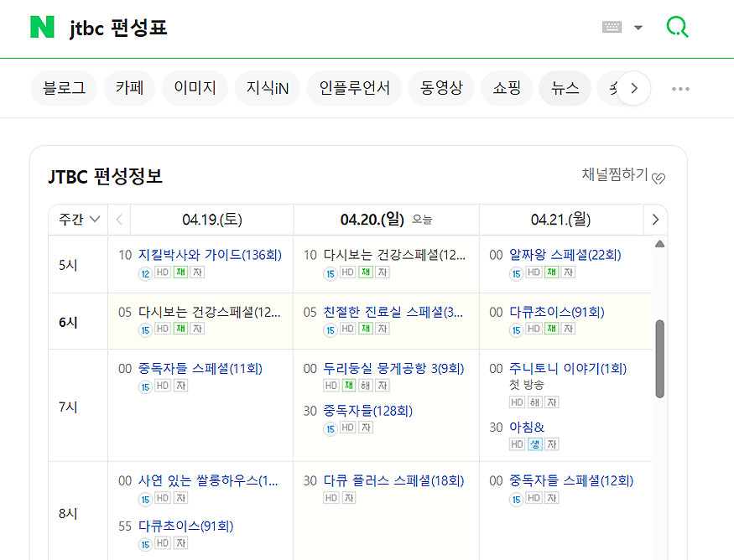Expand the dropdown arrow beside keyboard icon

point(638,28)
